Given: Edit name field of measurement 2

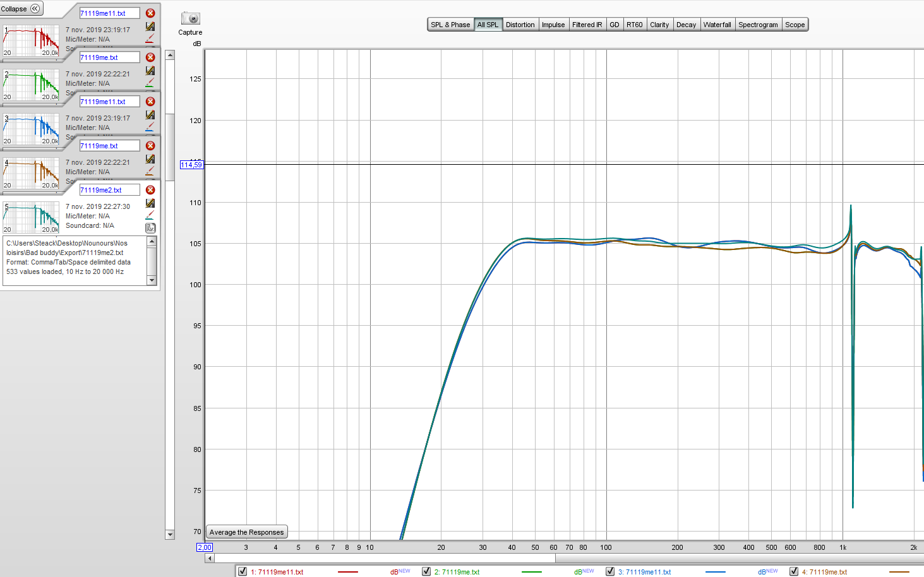Looking at the screenshot, I should [x=109, y=57].
